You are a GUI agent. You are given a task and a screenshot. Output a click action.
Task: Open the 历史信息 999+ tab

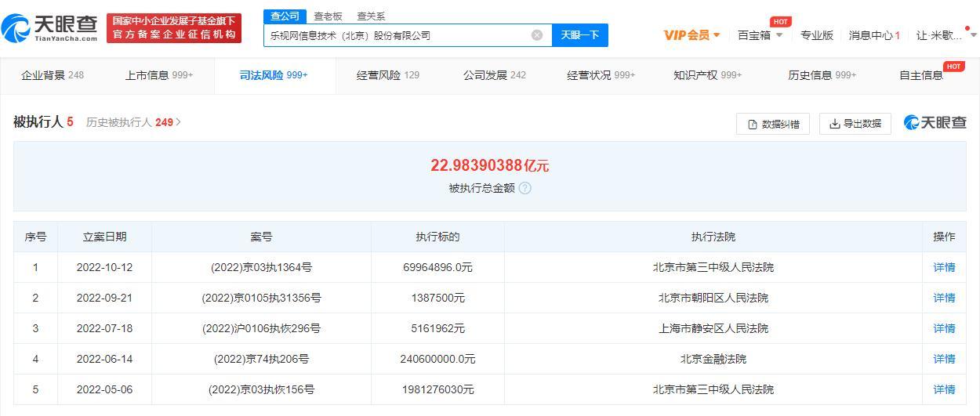click(x=822, y=75)
